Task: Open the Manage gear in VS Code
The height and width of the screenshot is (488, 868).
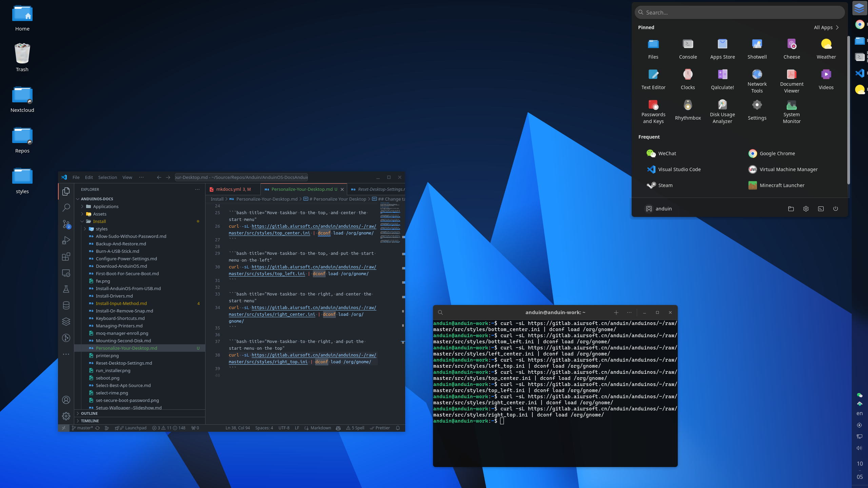Action: [66, 416]
